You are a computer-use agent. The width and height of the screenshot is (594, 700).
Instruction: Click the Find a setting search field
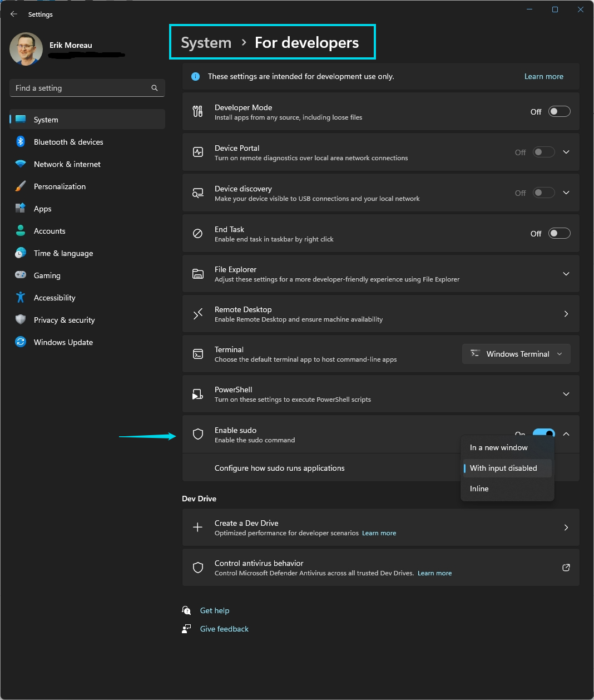[81, 88]
